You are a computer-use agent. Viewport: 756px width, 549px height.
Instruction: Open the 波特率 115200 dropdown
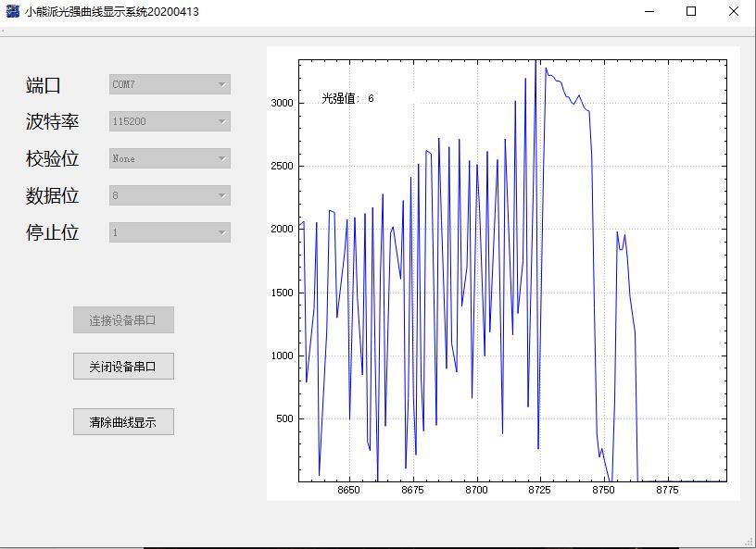(170, 121)
